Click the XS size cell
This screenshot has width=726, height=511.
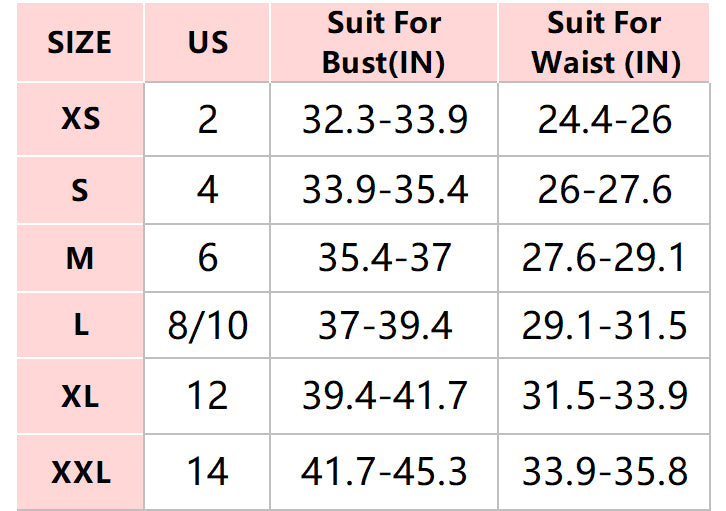click(x=80, y=120)
